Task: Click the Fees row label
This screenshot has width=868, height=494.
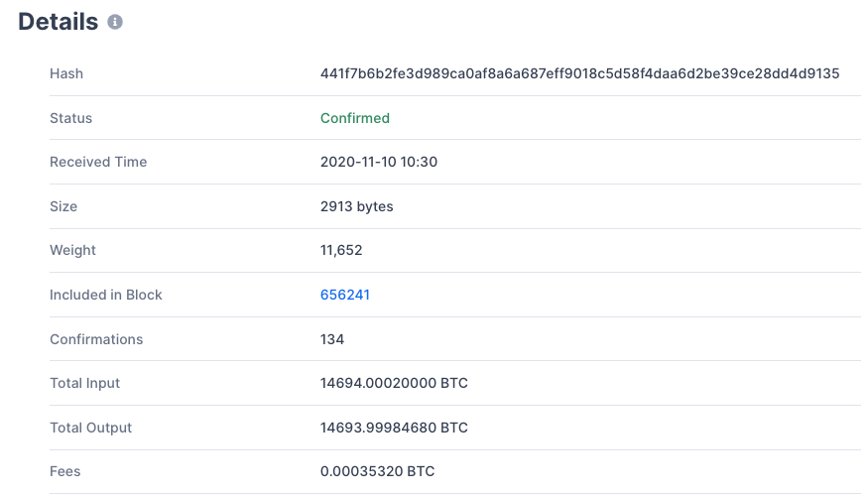Action: point(65,471)
